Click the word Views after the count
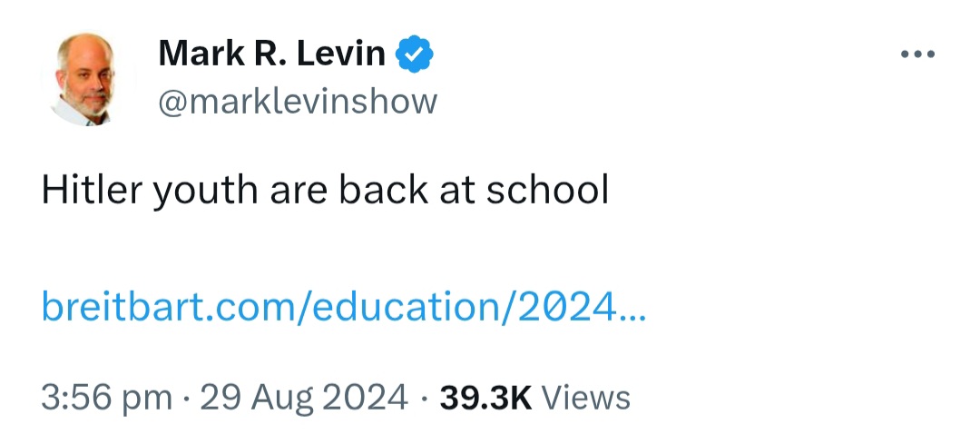Screen dimensions: 980x444 [585, 398]
